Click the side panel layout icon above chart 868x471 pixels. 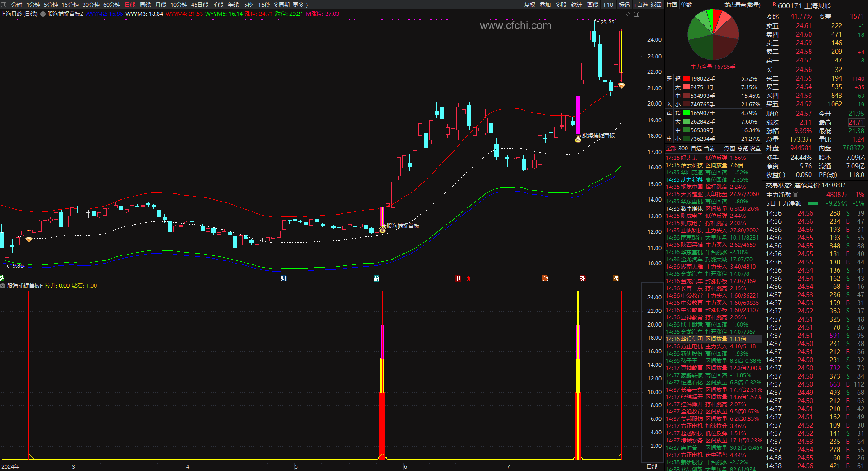[x=636, y=14]
